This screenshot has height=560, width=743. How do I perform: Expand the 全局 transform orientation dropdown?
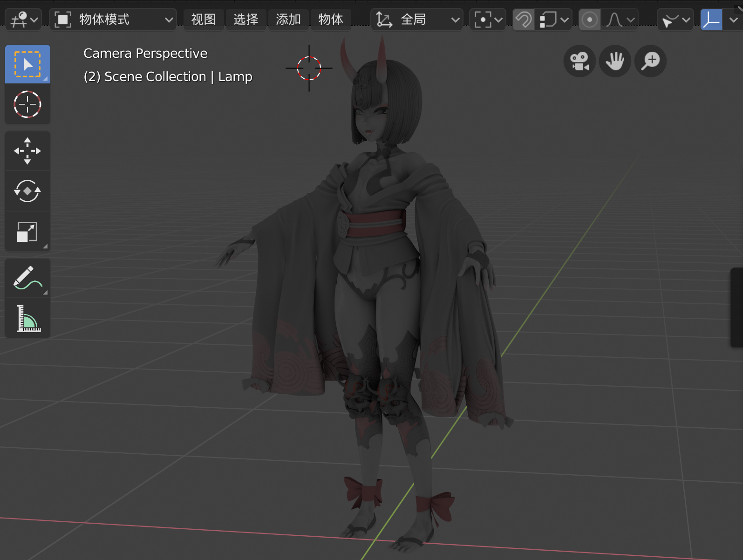417,20
